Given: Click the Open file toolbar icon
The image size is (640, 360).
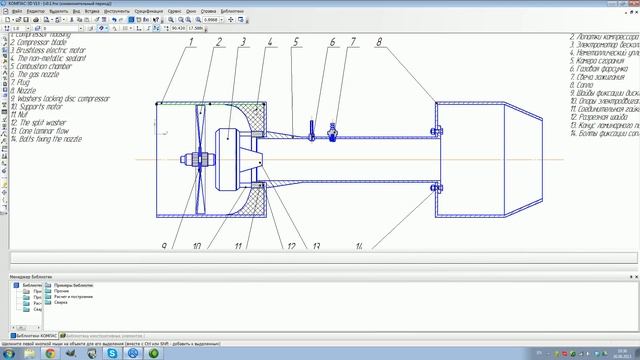Looking at the screenshot, I should tap(18, 20).
